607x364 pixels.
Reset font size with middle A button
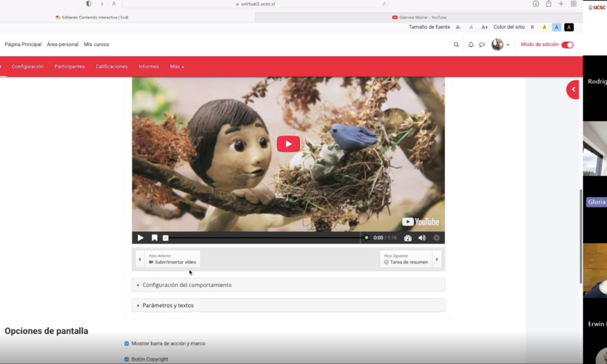point(471,27)
